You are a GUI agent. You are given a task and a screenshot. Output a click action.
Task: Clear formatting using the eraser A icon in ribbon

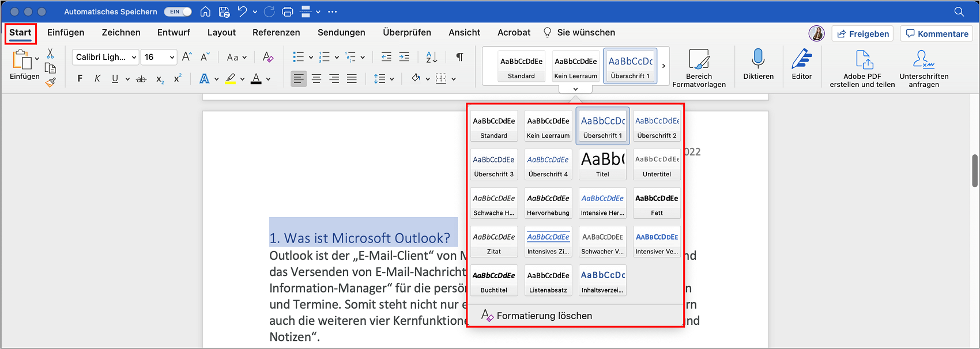coord(268,57)
